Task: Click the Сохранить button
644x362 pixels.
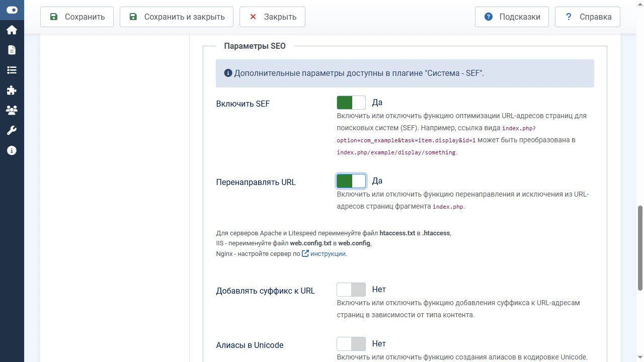Action: pos(77,17)
